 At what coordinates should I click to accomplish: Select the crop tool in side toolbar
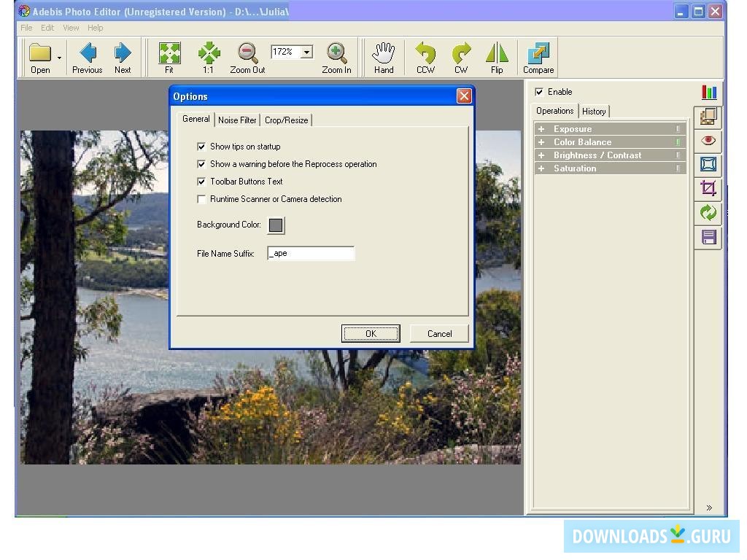pyautogui.click(x=708, y=189)
